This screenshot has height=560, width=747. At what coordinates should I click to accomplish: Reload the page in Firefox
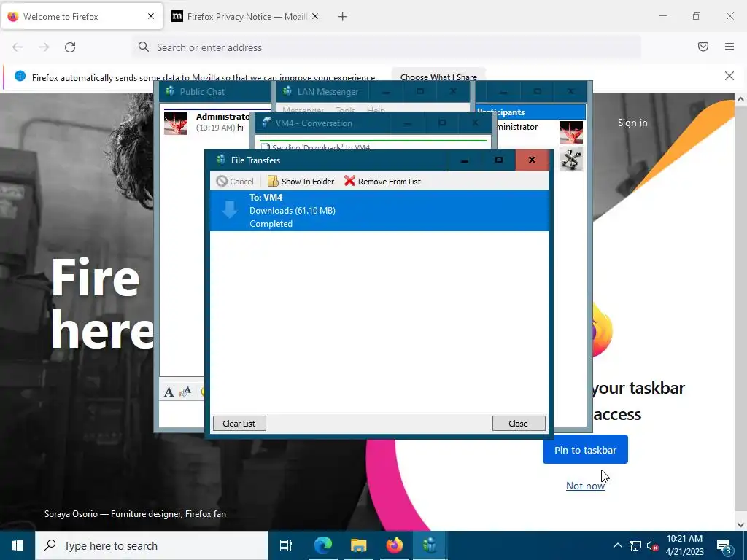point(70,47)
